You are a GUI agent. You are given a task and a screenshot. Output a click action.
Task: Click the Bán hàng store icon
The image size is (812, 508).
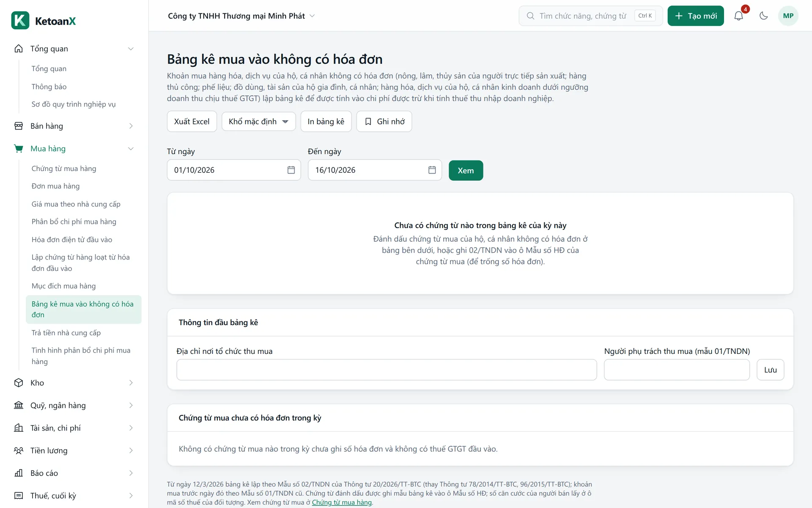[19, 126]
